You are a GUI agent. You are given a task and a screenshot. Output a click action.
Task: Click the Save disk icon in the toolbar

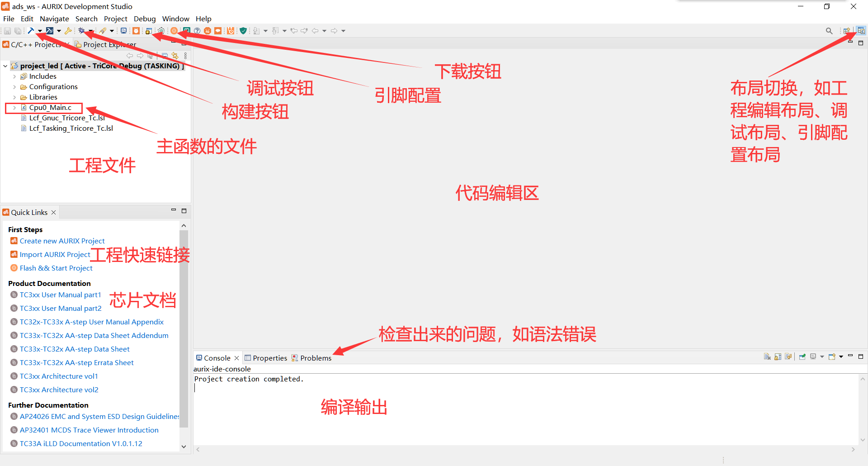click(x=8, y=31)
